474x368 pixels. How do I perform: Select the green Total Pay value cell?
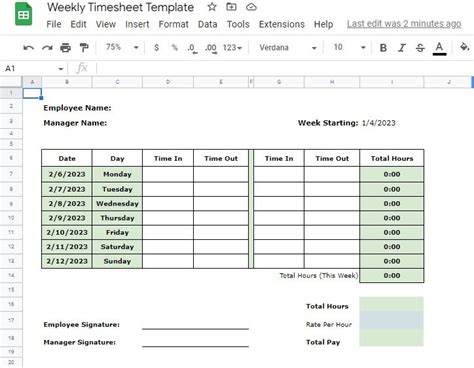pyautogui.click(x=392, y=338)
